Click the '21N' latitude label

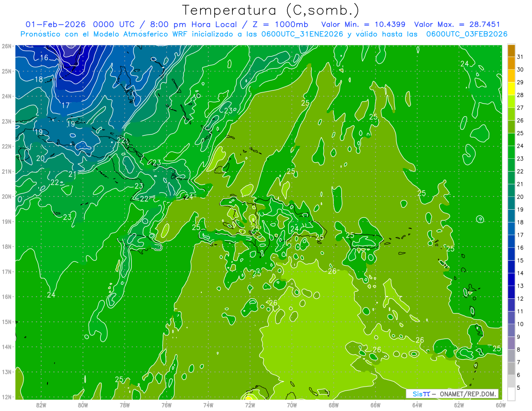click(7, 172)
